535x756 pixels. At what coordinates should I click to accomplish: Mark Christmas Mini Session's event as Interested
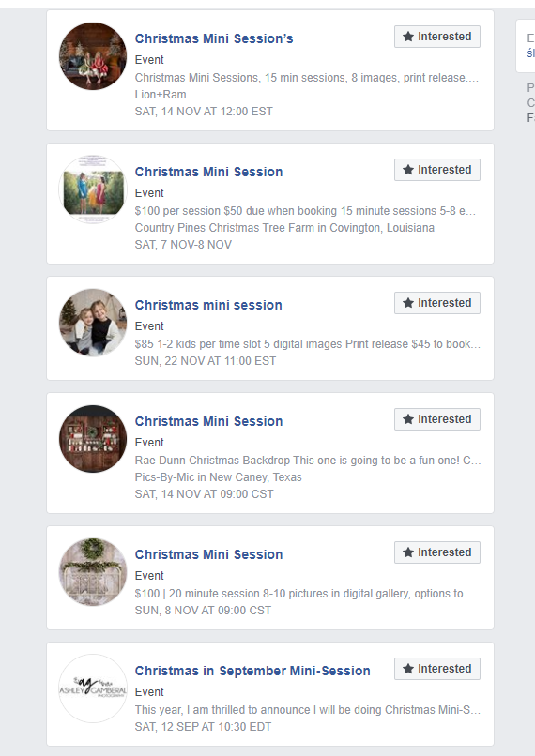[437, 37]
